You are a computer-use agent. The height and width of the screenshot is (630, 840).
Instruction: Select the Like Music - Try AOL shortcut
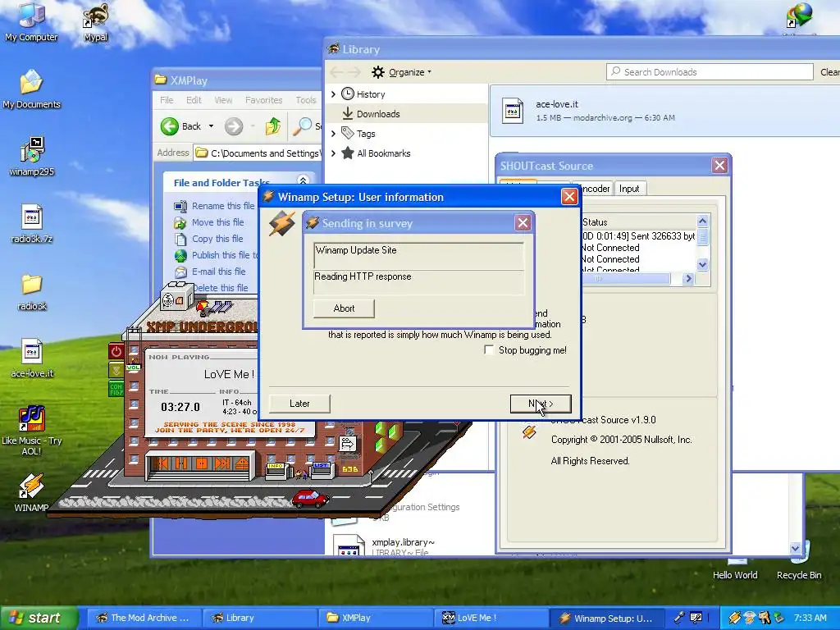pos(31,431)
